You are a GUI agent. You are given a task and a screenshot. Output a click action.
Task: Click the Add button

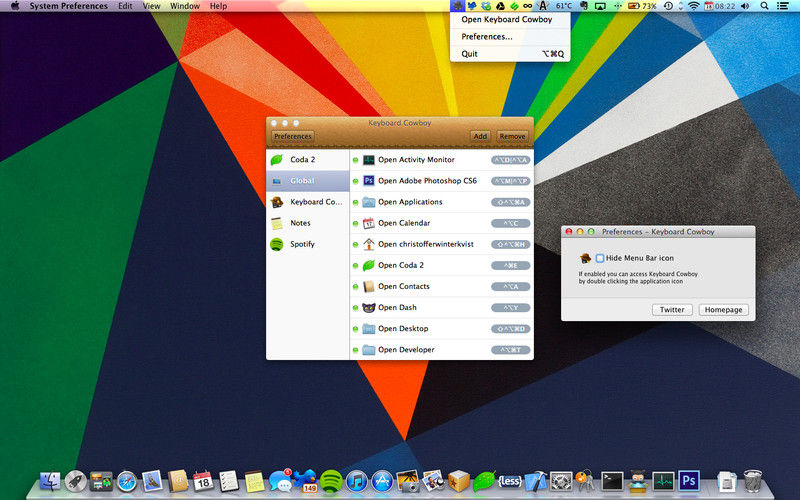pyautogui.click(x=480, y=136)
